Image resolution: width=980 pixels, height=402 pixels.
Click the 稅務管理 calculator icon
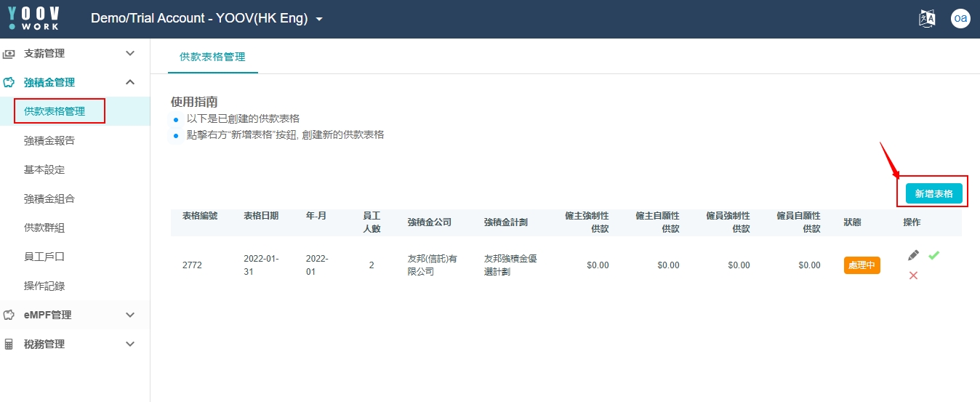coord(9,345)
